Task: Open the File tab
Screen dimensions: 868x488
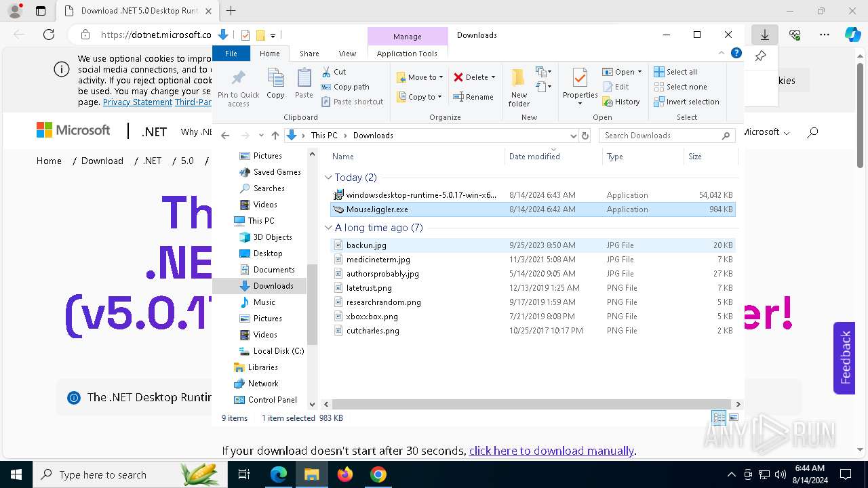Action: [x=231, y=54]
